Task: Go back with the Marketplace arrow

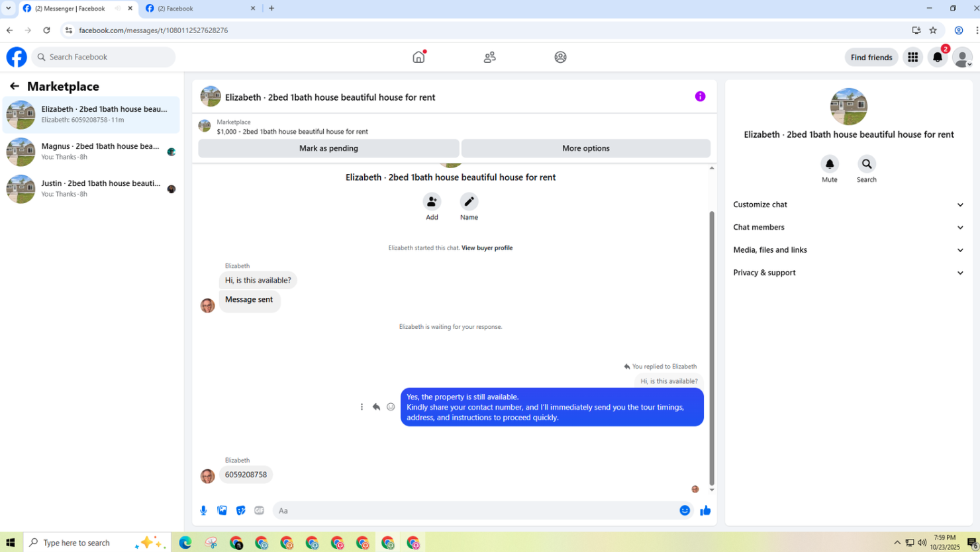Action: click(x=15, y=86)
